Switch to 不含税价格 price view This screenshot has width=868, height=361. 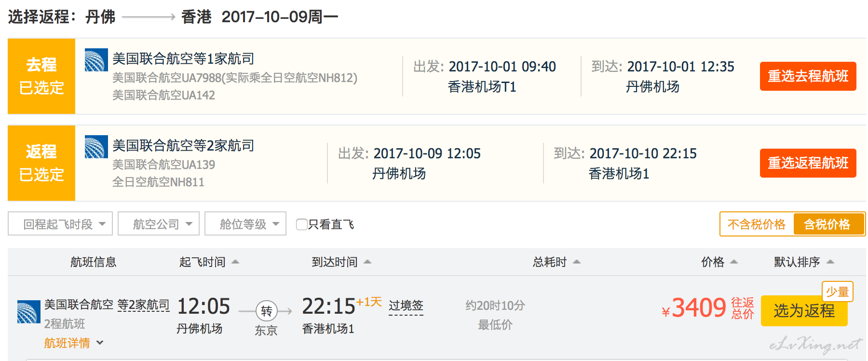[x=757, y=224]
